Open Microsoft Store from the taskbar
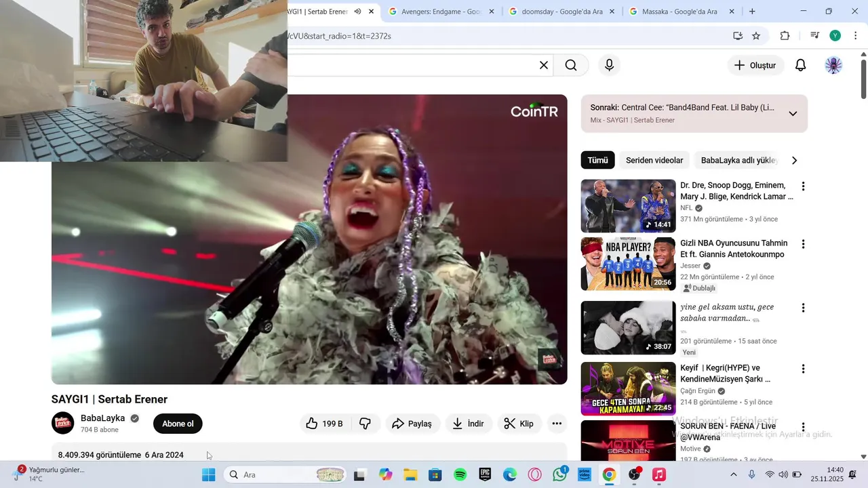The image size is (868, 488). 435,475
